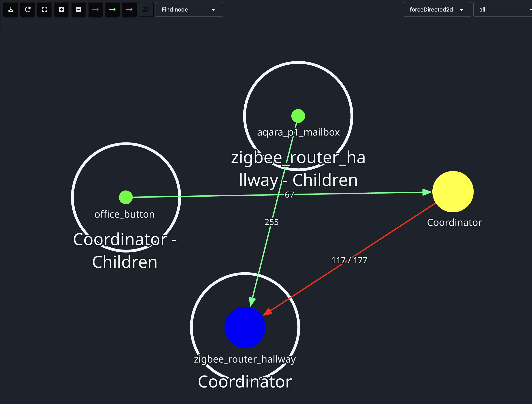Click the red link labeled 117 / 177

(349, 260)
